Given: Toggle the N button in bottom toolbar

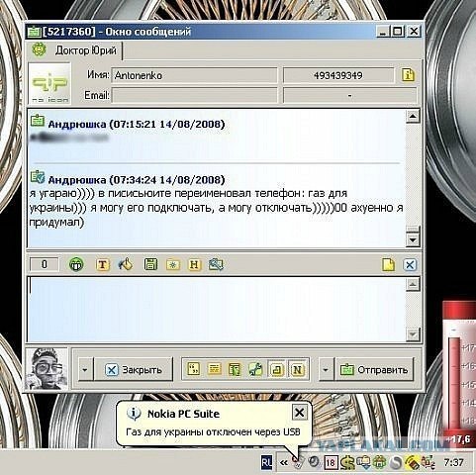Looking at the screenshot, I should click(298, 369).
